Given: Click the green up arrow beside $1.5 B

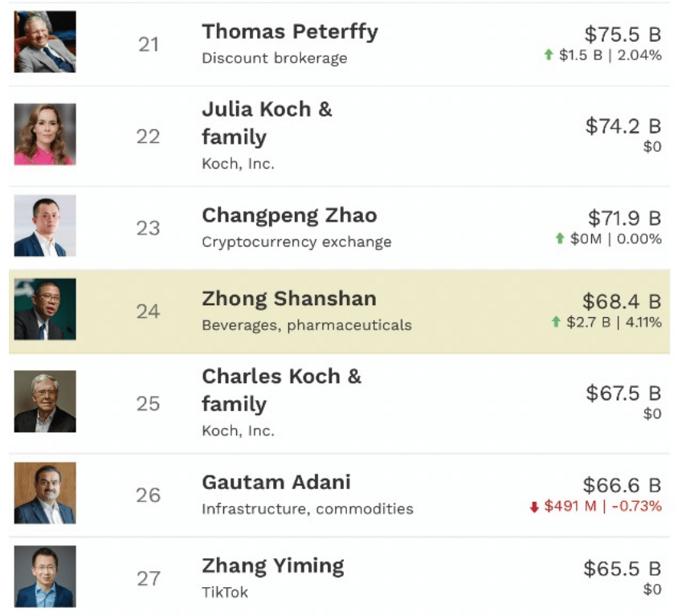Looking at the screenshot, I should (549, 55).
